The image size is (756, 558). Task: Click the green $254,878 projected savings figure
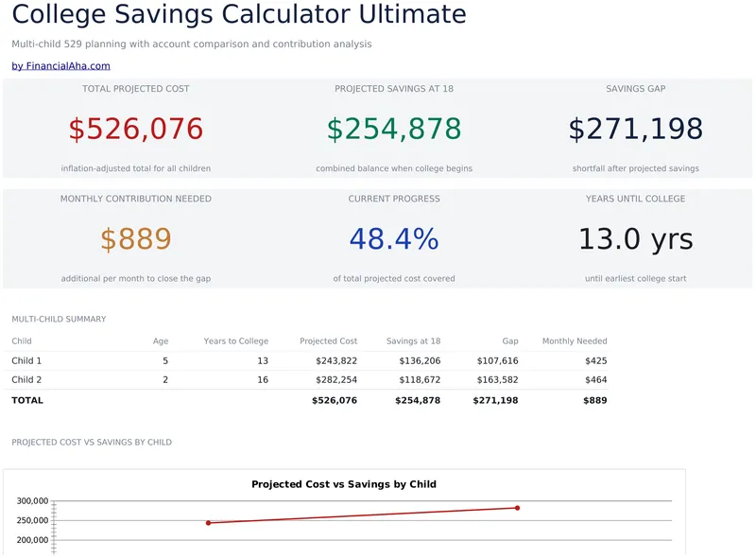coord(394,129)
